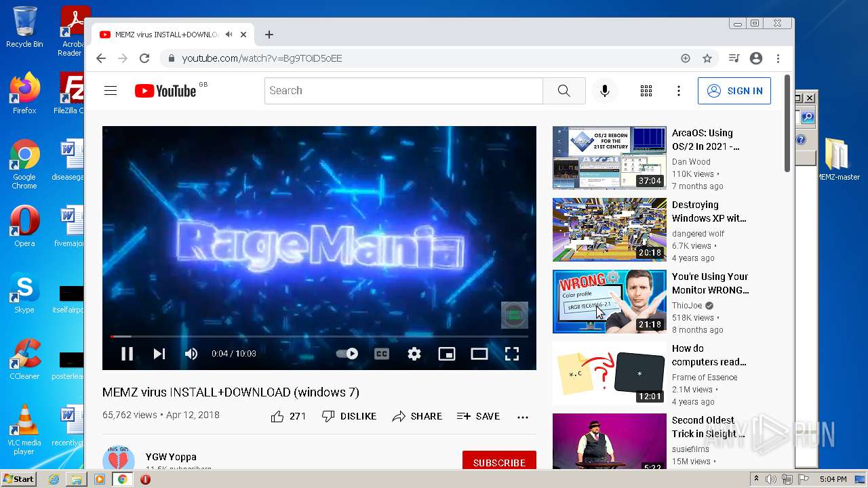
Task: Skip to the next video
Action: click(159, 353)
